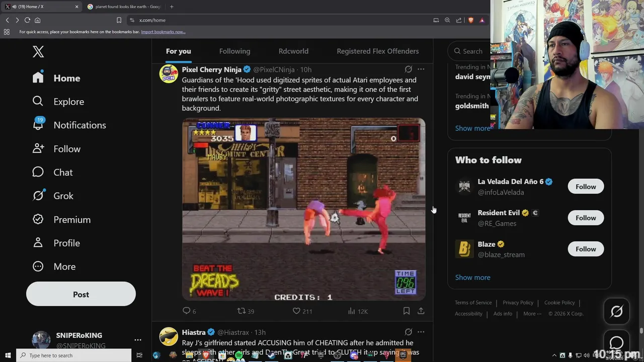This screenshot has height=362, width=644.
Task: Open Notifications with 19 badge
Action: coord(69,125)
